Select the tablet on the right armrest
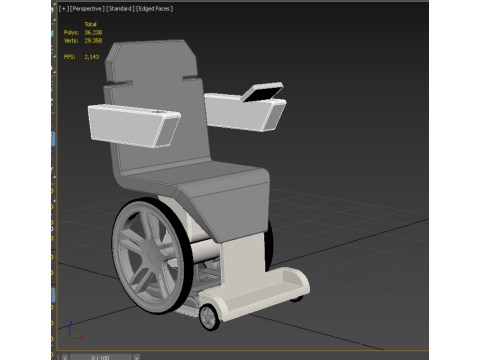Screen dimensions: 480x360 [x=262, y=92]
